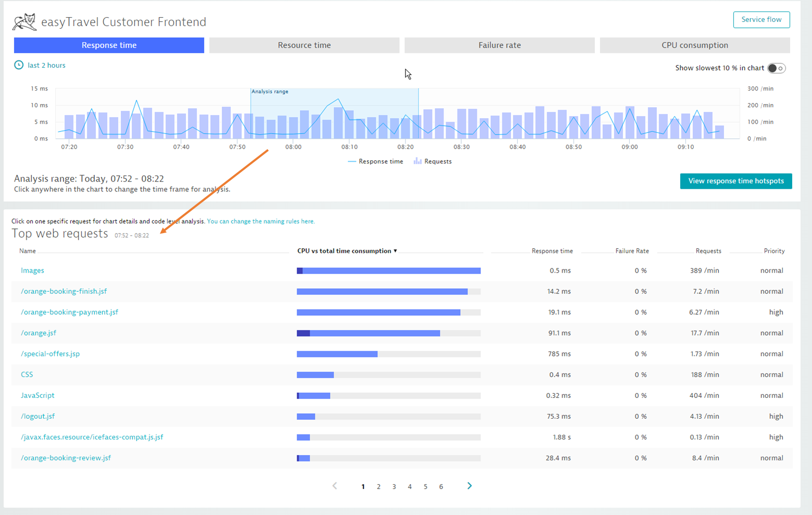Screen dimensions: 812x515
Task: Click the 91.1 ms response time value
Action: 559,333
